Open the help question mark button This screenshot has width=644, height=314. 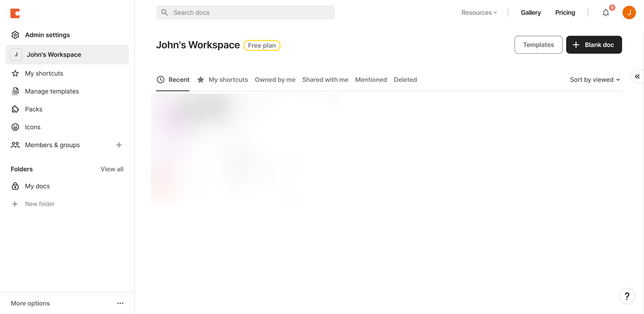pos(627,296)
